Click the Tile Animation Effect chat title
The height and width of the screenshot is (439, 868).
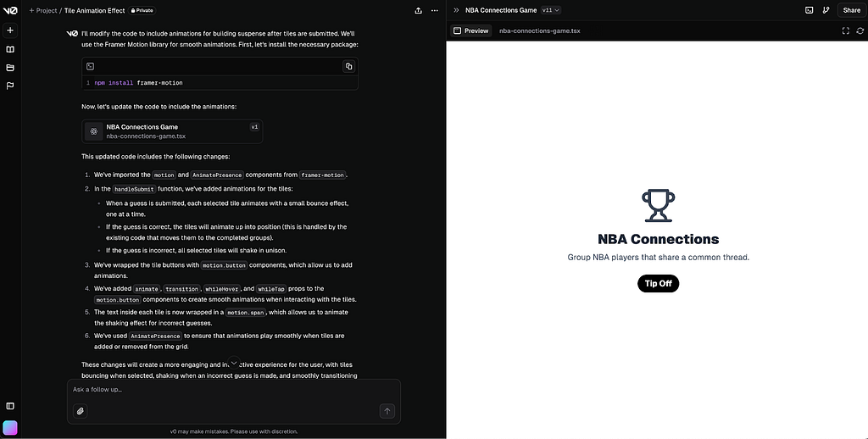tap(95, 10)
